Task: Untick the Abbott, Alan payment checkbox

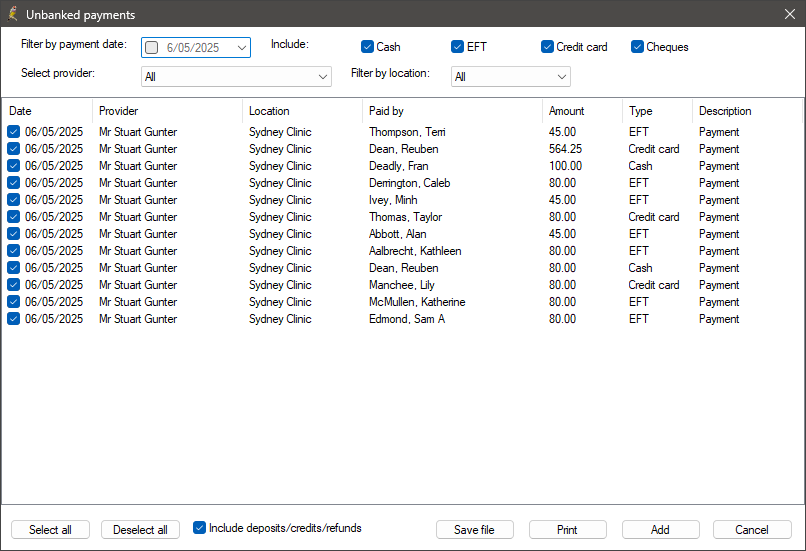Action: 13,234
